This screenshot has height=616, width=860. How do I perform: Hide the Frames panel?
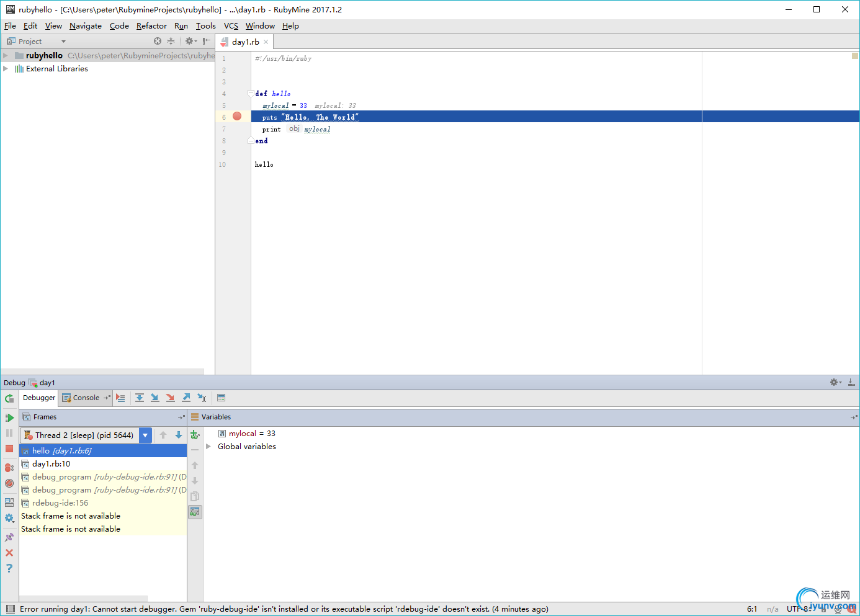click(181, 417)
